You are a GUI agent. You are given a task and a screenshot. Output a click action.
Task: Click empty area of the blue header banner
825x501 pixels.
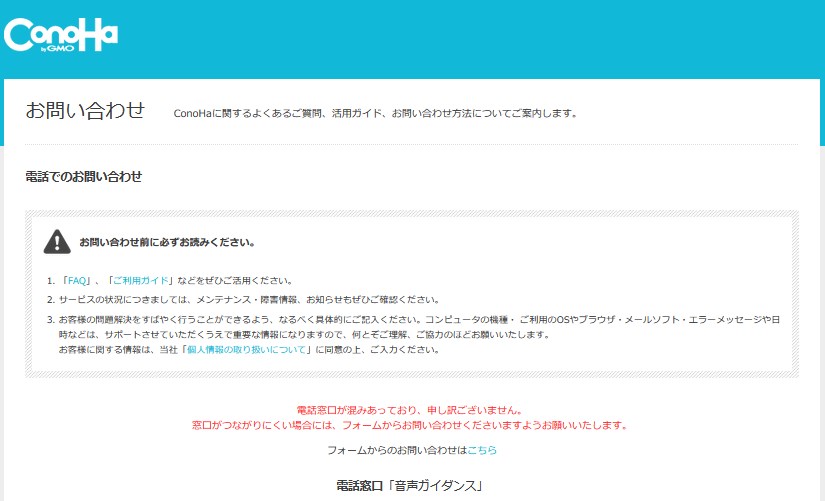pyautogui.click(x=500, y=38)
